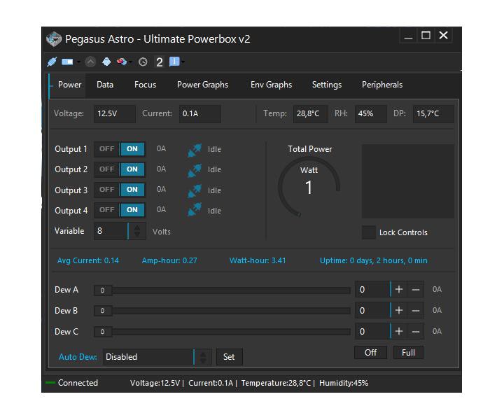The image size is (504, 420).
Task: Click the blue info speech bubble icon
Action: [174, 62]
